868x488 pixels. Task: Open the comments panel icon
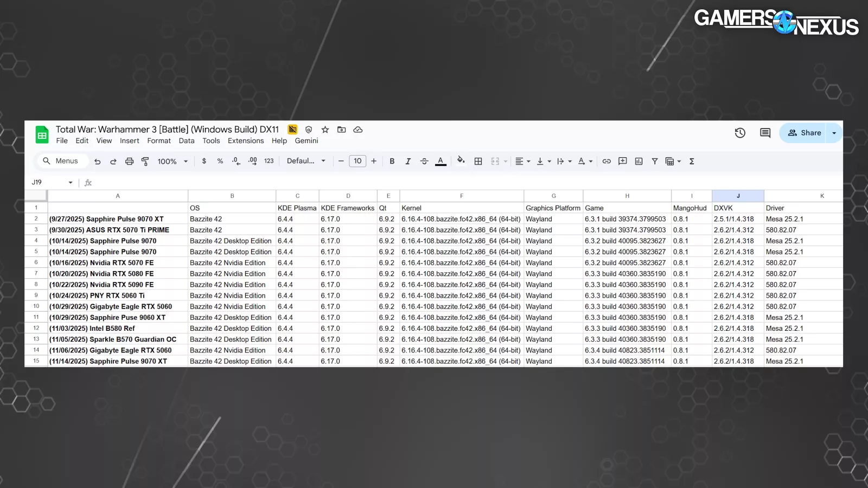coord(765,133)
